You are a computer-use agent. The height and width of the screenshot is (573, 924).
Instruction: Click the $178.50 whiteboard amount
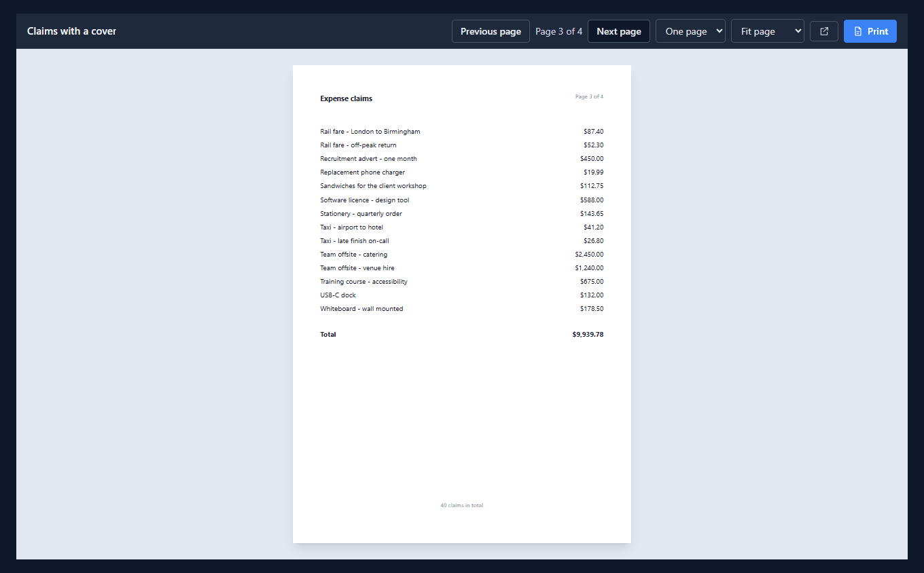[x=592, y=309]
